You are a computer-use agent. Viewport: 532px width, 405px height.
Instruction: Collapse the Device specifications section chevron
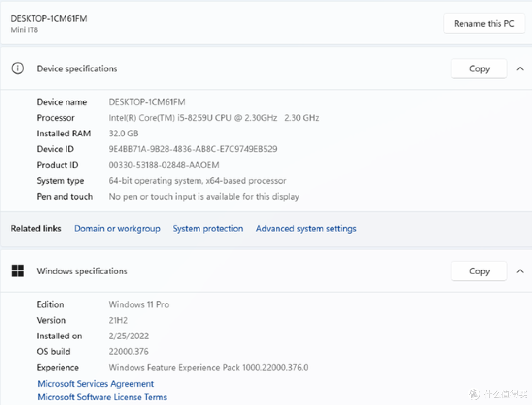coord(520,68)
